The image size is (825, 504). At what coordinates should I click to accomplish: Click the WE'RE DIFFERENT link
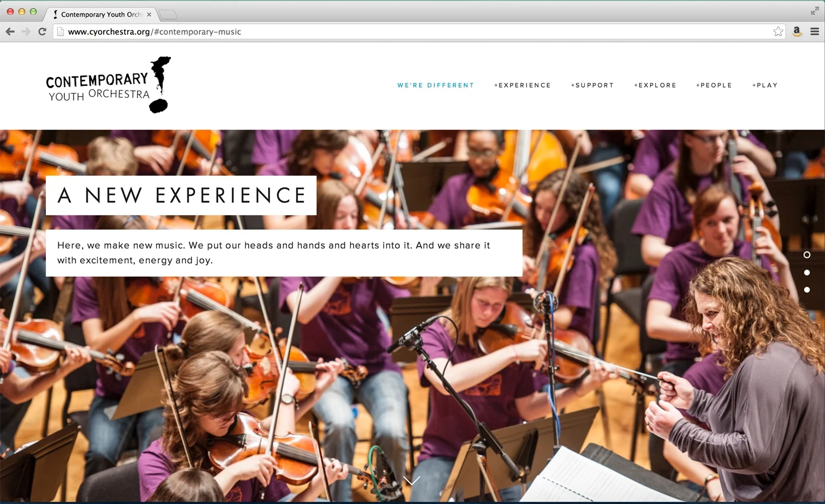pos(436,85)
